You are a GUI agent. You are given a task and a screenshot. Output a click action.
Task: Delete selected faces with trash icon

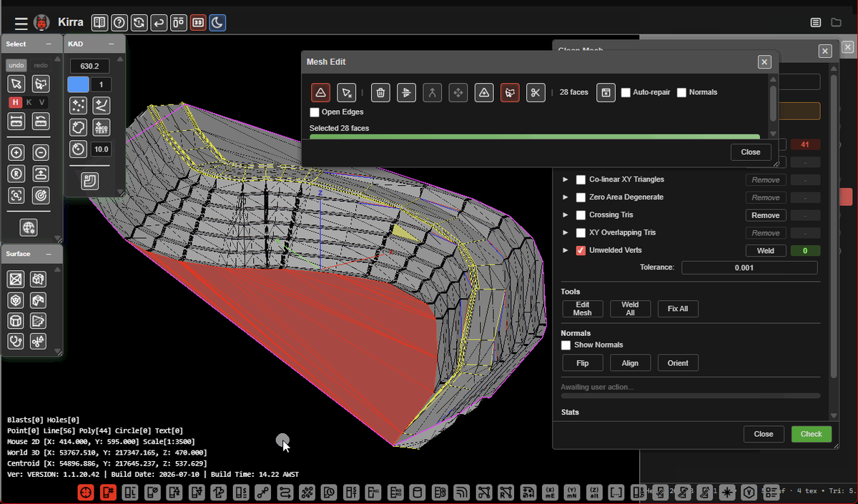381,92
